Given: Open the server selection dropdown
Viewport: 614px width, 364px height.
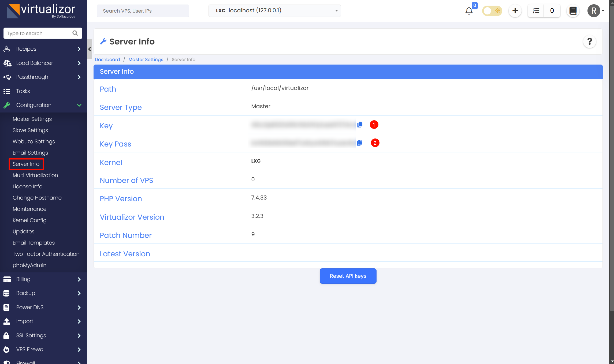Looking at the screenshot, I should (274, 11).
